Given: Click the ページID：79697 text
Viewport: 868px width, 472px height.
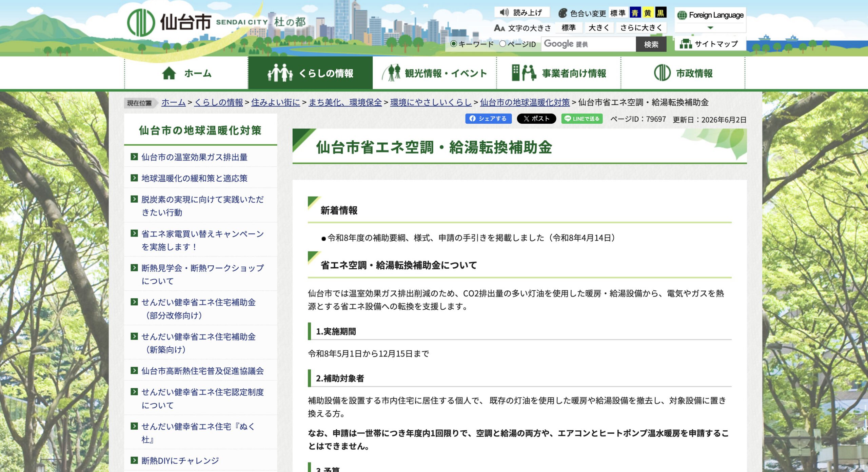Looking at the screenshot, I should 638,119.
